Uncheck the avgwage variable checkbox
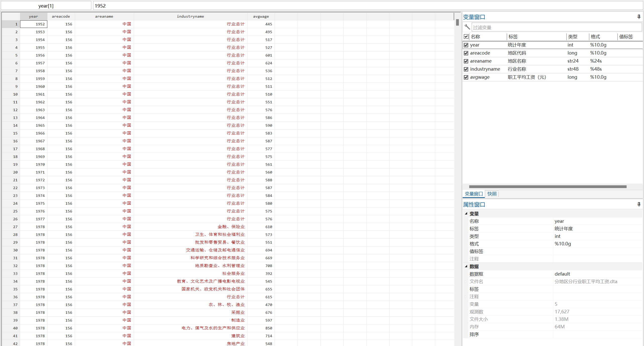The height and width of the screenshot is (346, 644). tap(466, 77)
